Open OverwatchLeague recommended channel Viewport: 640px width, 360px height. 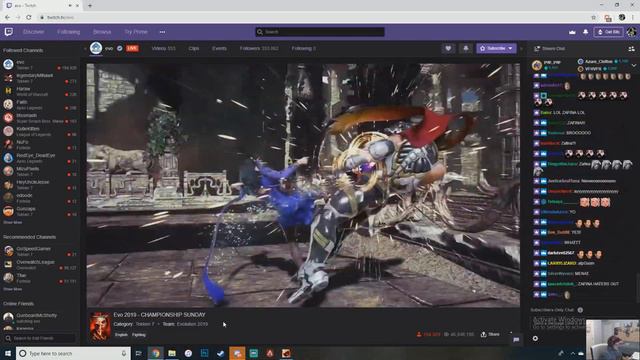click(x=40, y=264)
